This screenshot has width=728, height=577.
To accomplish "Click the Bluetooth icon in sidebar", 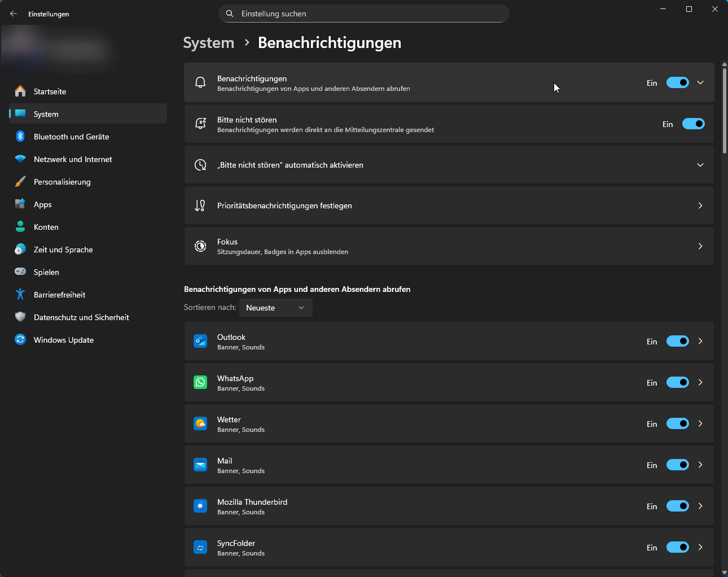I will [20, 137].
